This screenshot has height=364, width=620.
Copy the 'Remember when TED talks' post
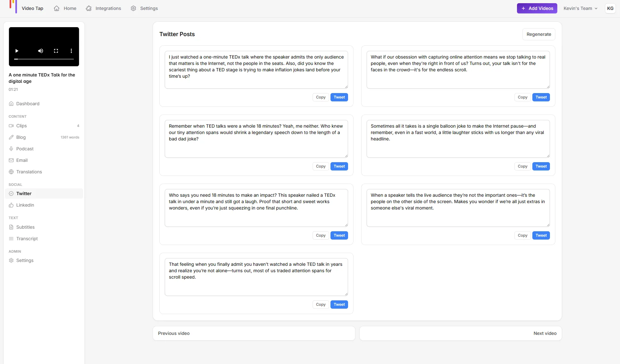(321, 166)
